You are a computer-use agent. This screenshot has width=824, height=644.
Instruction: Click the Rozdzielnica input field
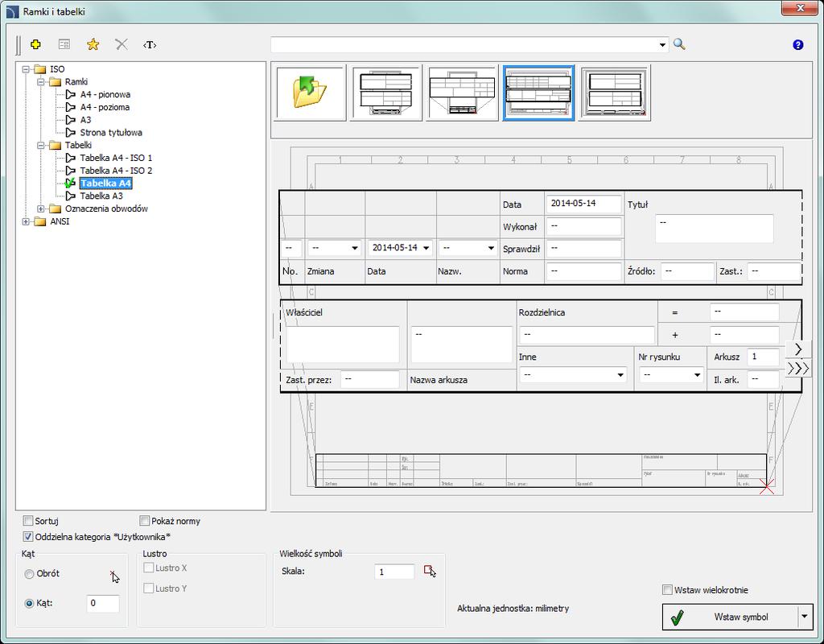[x=587, y=335]
